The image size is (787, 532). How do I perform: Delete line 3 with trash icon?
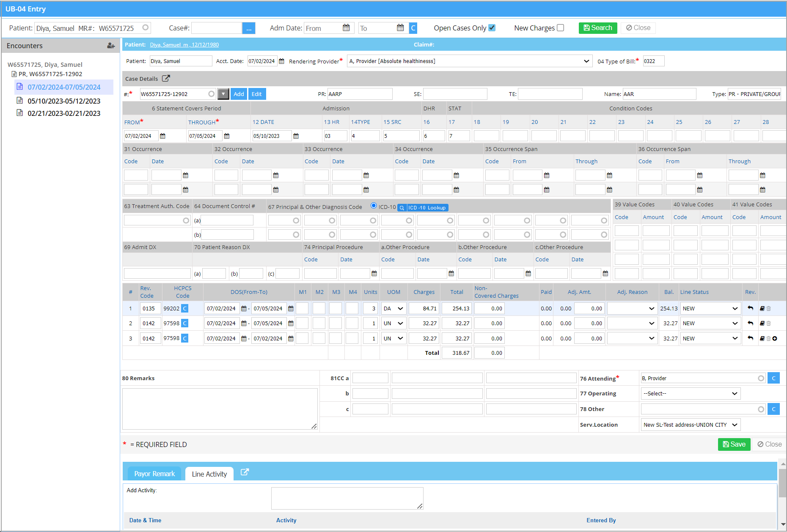pyautogui.click(x=768, y=338)
